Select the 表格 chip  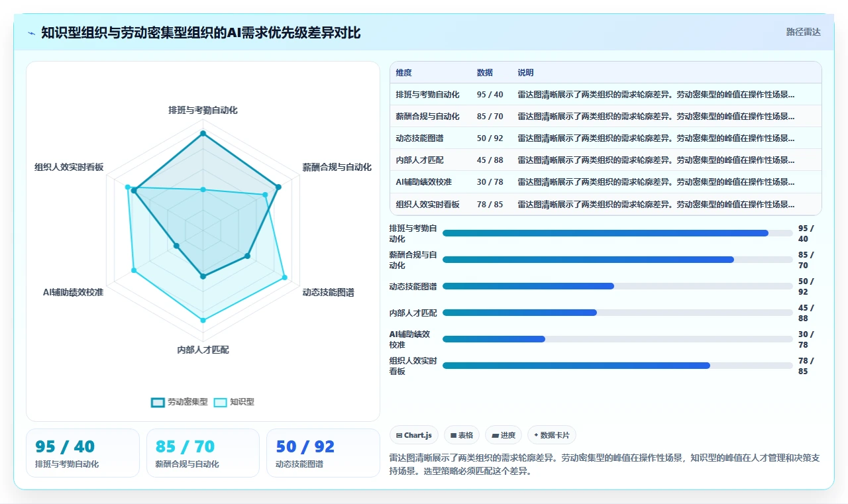462,435
